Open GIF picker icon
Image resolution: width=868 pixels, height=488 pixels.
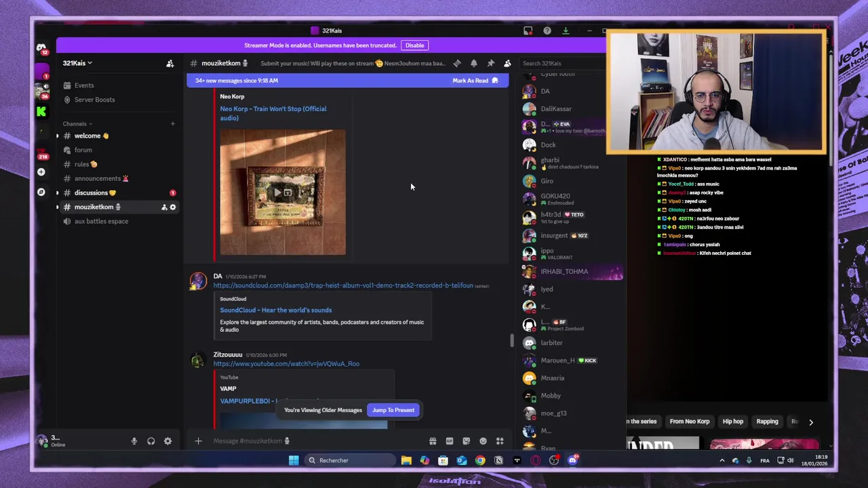pos(450,441)
